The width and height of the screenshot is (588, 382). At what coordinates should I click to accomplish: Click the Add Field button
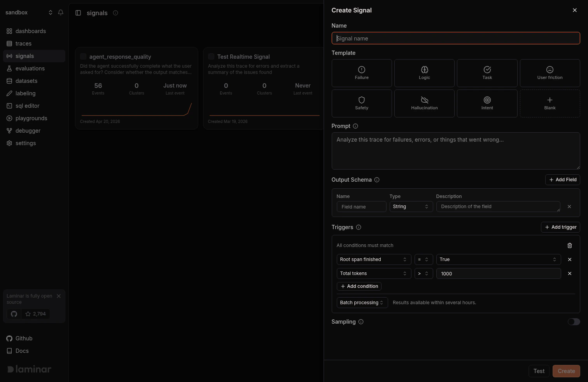(x=562, y=180)
